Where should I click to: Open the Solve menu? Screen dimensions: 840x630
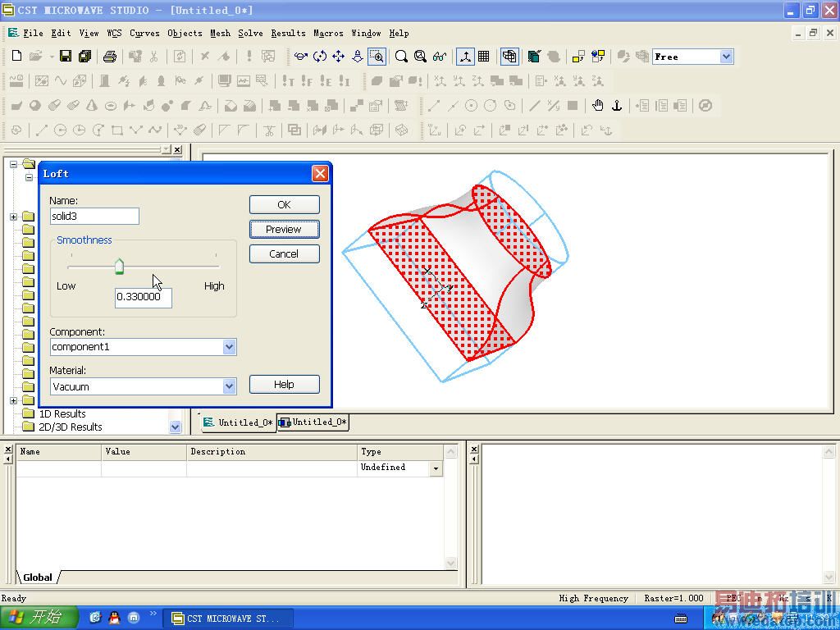(250, 33)
